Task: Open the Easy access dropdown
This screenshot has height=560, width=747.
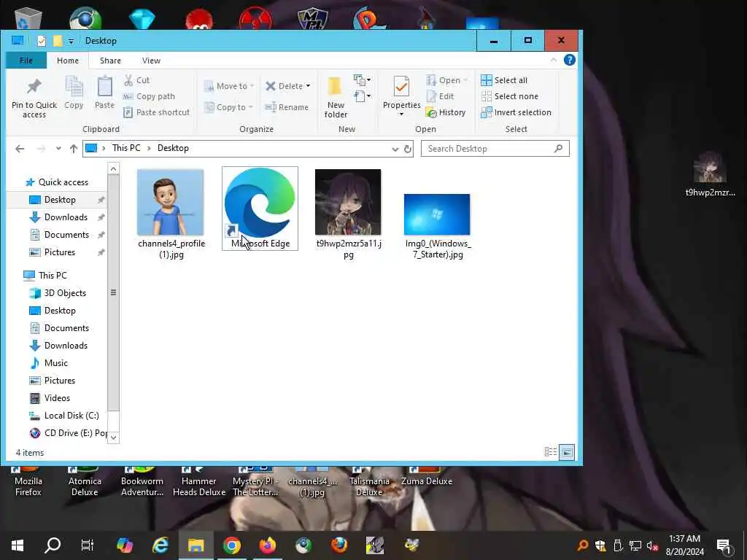Action: click(x=362, y=96)
